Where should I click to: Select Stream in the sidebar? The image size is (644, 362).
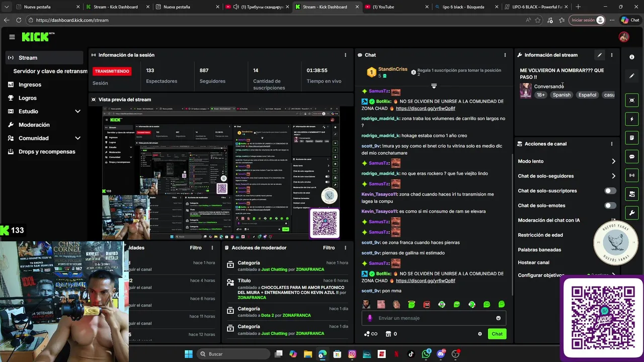pyautogui.click(x=44, y=58)
